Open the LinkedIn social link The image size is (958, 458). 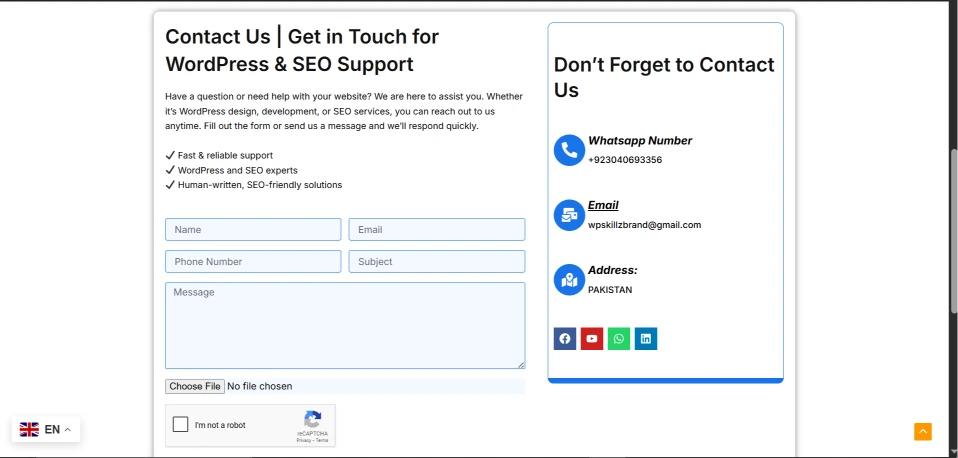[646, 339]
